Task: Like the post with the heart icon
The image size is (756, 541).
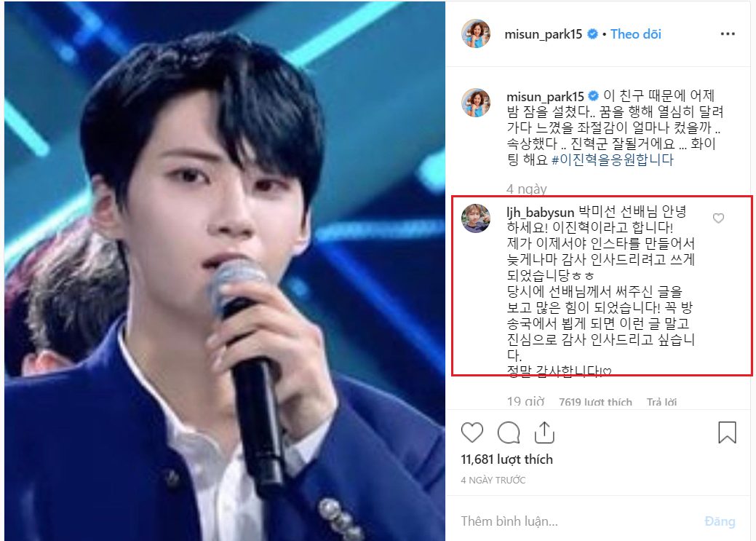Action: click(471, 432)
